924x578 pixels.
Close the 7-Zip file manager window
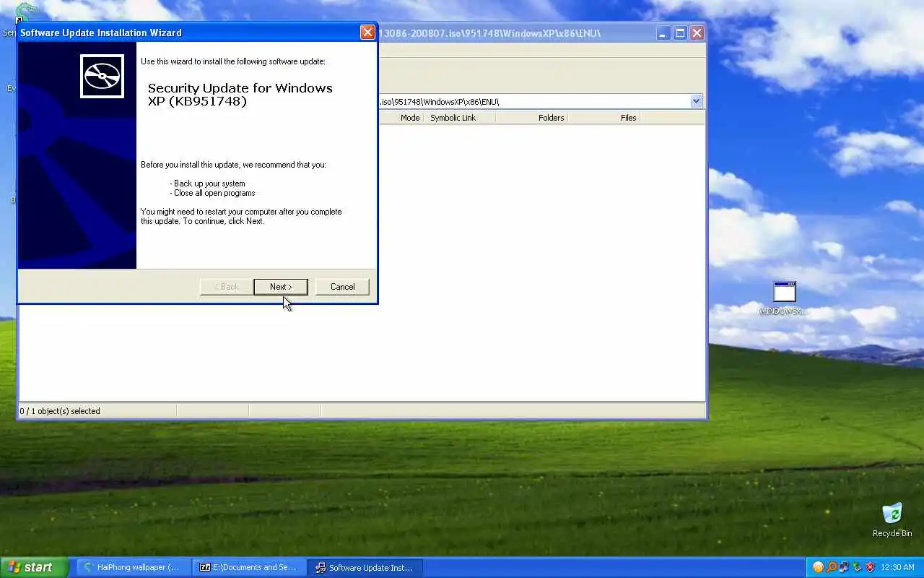click(697, 33)
